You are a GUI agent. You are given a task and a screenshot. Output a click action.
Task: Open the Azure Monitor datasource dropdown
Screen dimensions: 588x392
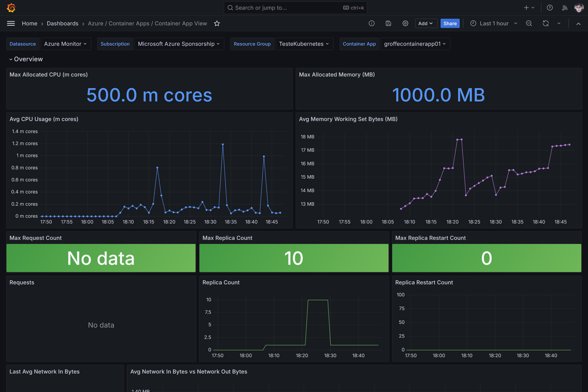[x=66, y=44]
